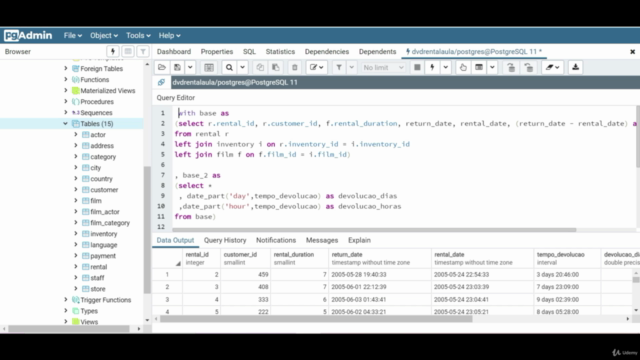Switch to the Explain tab

[x=359, y=240]
